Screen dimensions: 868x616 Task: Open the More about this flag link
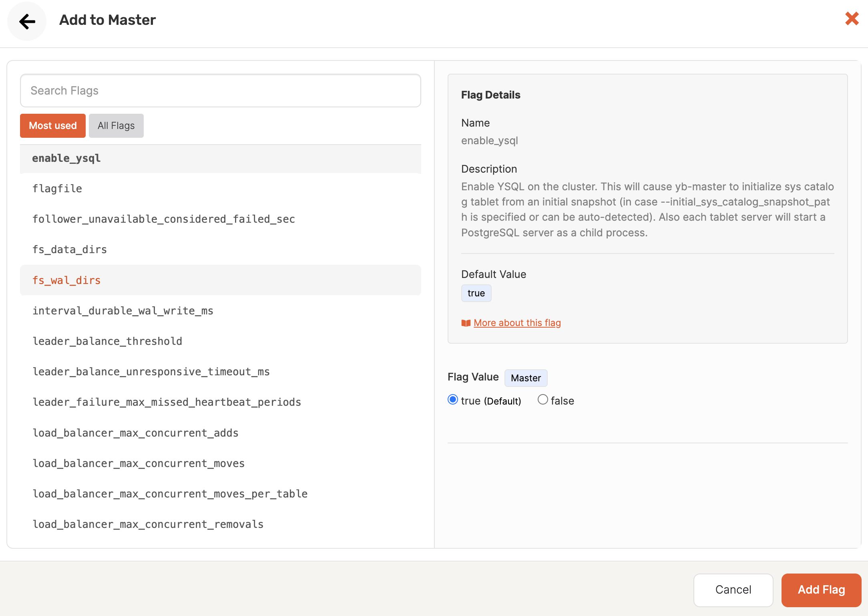[x=517, y=323]
